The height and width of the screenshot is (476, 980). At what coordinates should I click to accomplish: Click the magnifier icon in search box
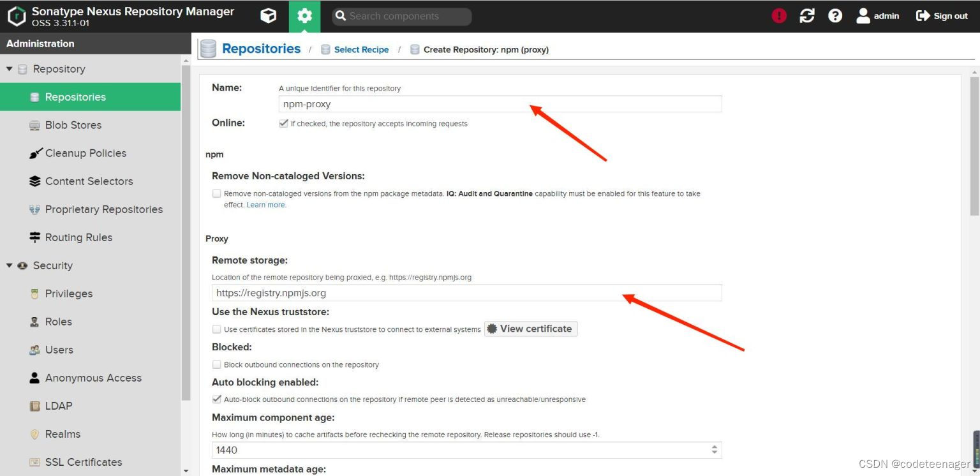[x=341, y=16]
